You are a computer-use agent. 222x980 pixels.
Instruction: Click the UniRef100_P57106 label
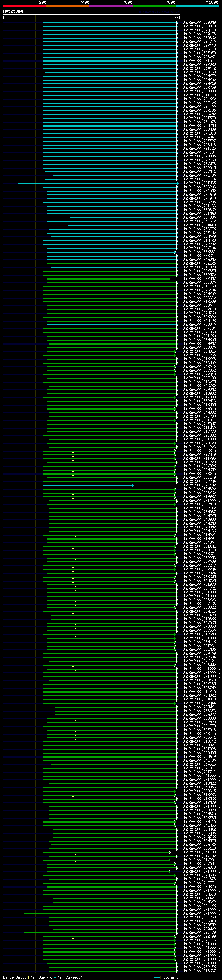pos(199,103)
